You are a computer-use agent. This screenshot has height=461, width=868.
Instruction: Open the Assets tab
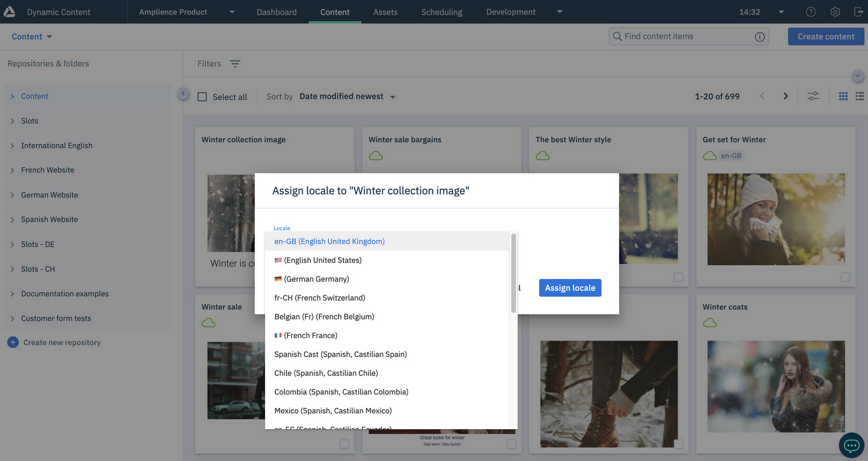click(x=385, y=12)
